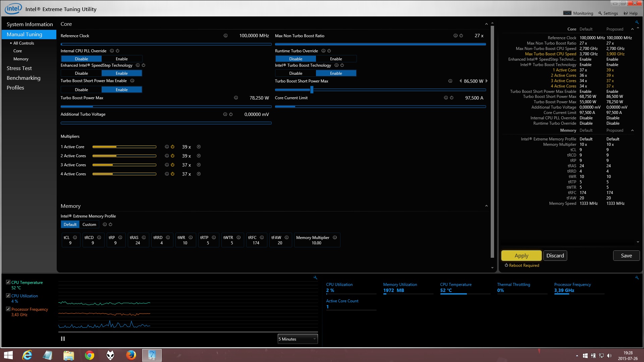
Task: Click the info icon next to tCL
Action: click(x=75, y=237)
